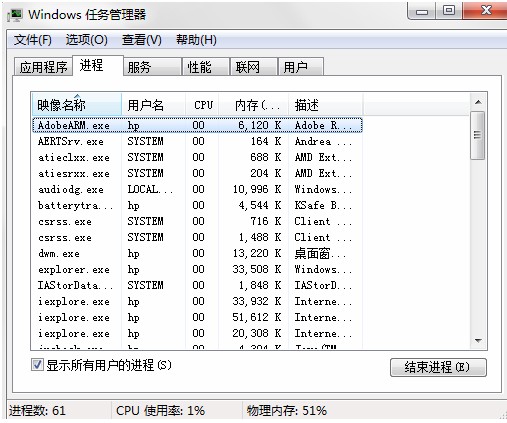Switch to the 服务 tab
The image size is (507, 423).
pos(152,67)
